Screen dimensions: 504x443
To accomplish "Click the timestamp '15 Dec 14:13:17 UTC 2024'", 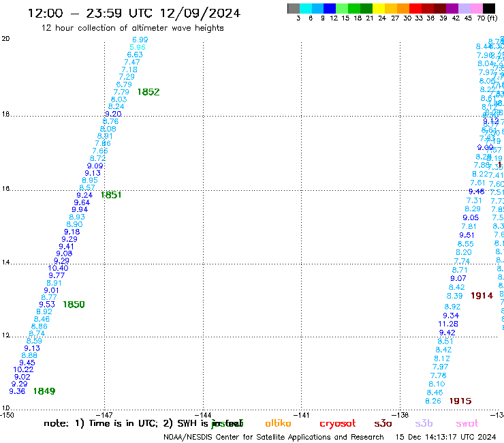I will 445,438.
